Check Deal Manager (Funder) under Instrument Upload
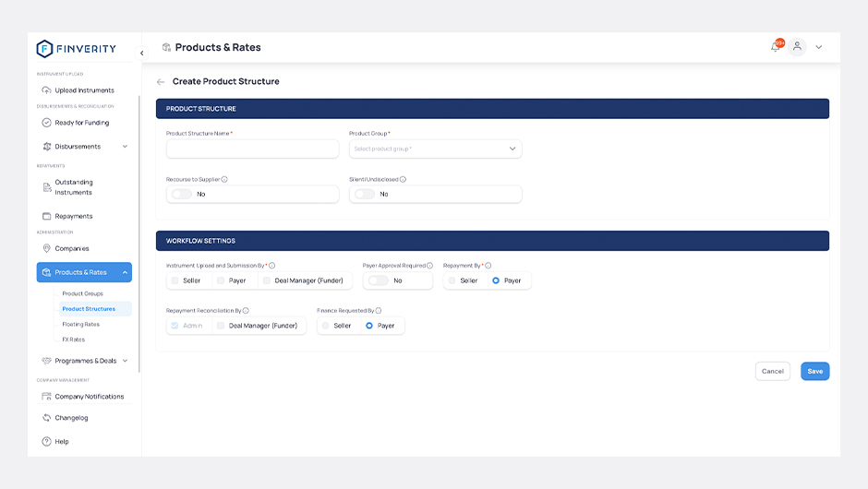Viewport: 868px width, 489px height. [x=267, y=280]
